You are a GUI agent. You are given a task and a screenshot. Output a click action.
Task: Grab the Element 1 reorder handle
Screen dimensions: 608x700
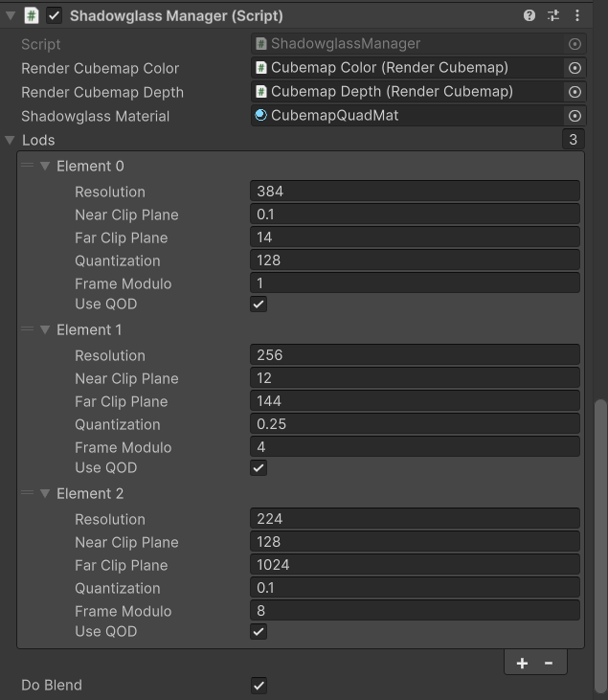pos(27,329)
